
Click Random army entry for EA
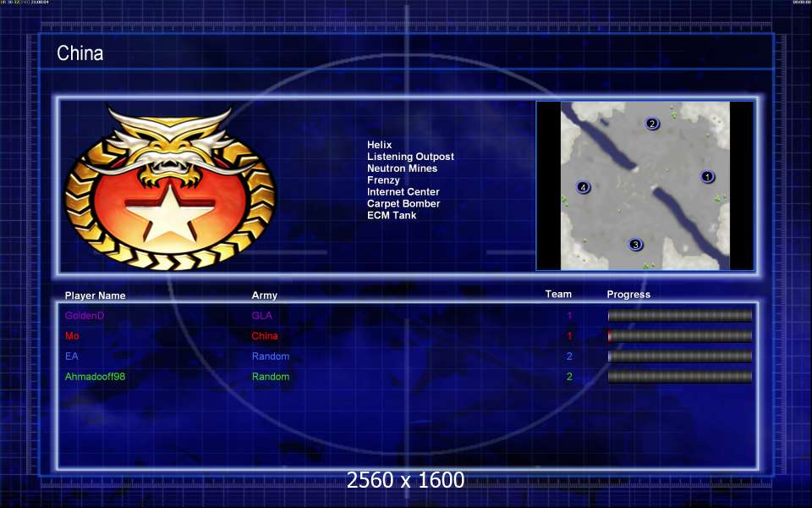(271, 356)
